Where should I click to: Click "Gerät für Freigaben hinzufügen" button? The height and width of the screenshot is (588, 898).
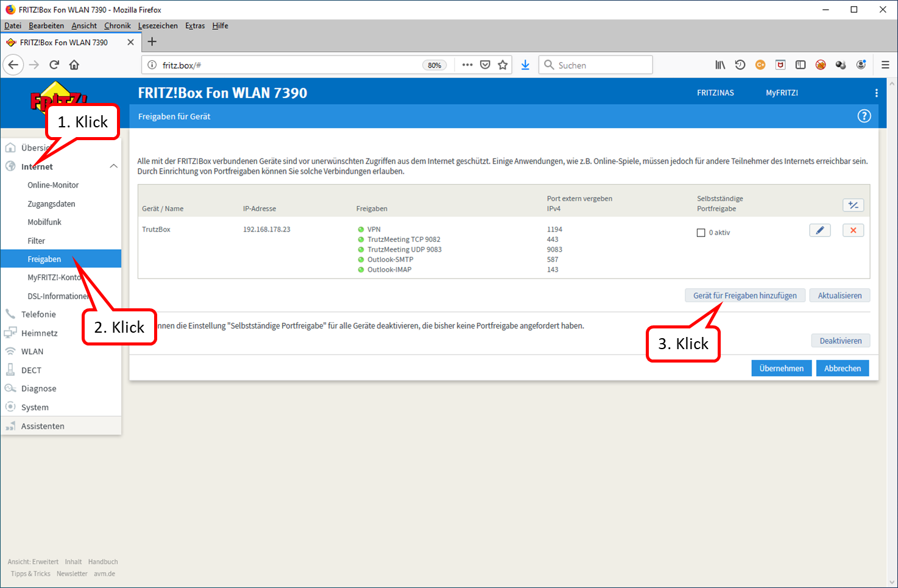click(x=745, y=296)
